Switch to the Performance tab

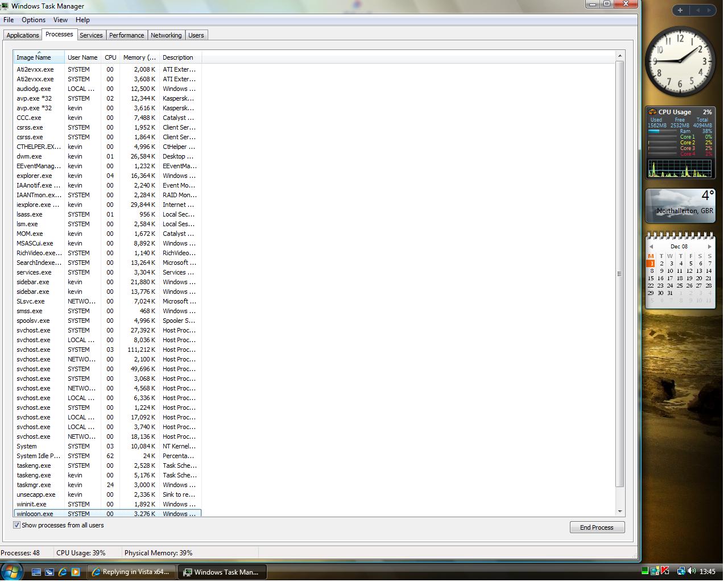coord(126,35)
